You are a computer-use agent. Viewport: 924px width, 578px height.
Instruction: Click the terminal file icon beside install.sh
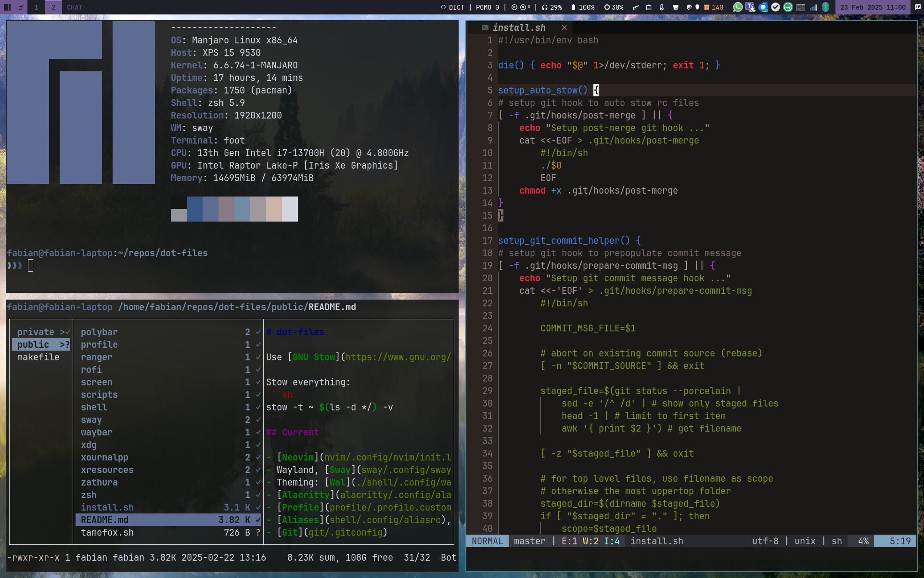click(485, 28)
